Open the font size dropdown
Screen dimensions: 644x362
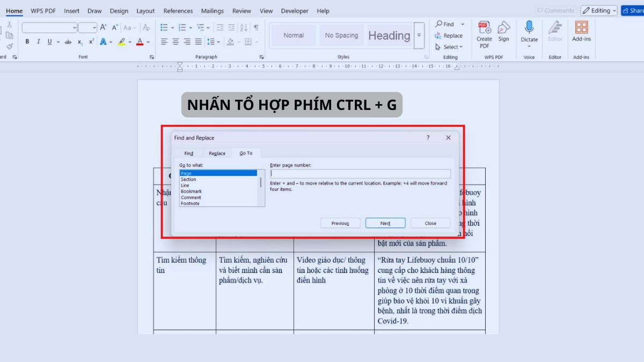point(94,28)
